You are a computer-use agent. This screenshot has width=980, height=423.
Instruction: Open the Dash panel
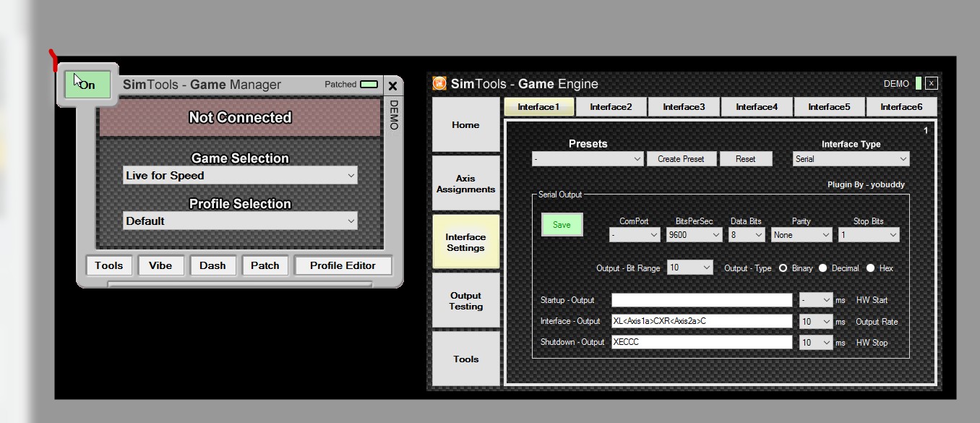tap(212, 265)
